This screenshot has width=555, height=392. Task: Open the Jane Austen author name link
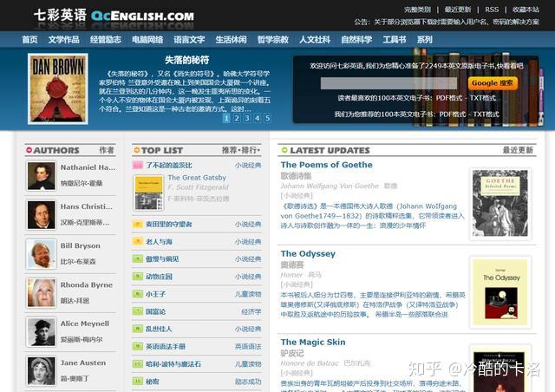coord(83,363)
